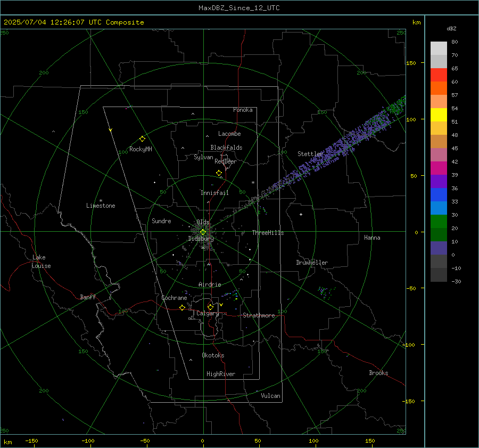Click the Sylvan town label
The image size is (479, 448).
(203, 157)
